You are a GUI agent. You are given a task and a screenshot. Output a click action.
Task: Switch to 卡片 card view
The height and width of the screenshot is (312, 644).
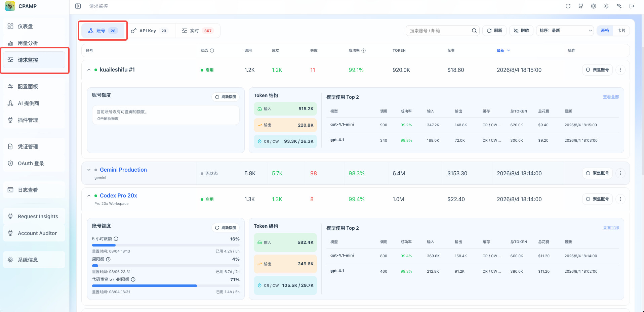coord(621,31)
